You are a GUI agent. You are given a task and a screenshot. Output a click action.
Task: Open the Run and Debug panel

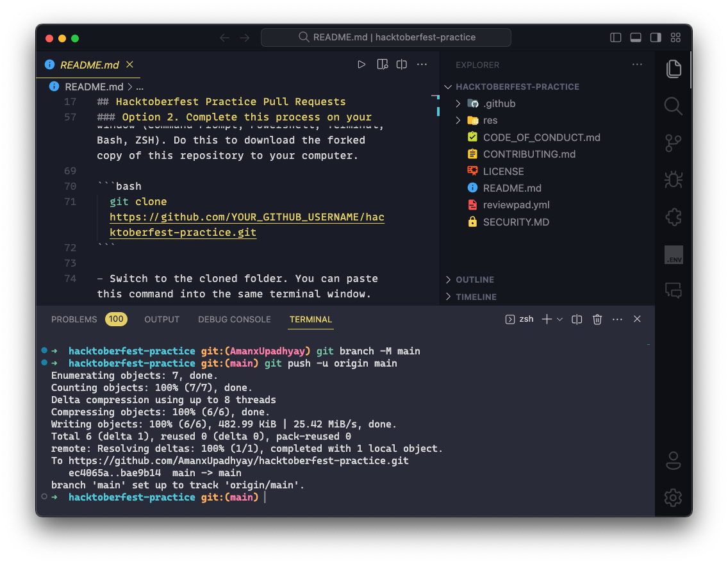(x=673, y=180)
